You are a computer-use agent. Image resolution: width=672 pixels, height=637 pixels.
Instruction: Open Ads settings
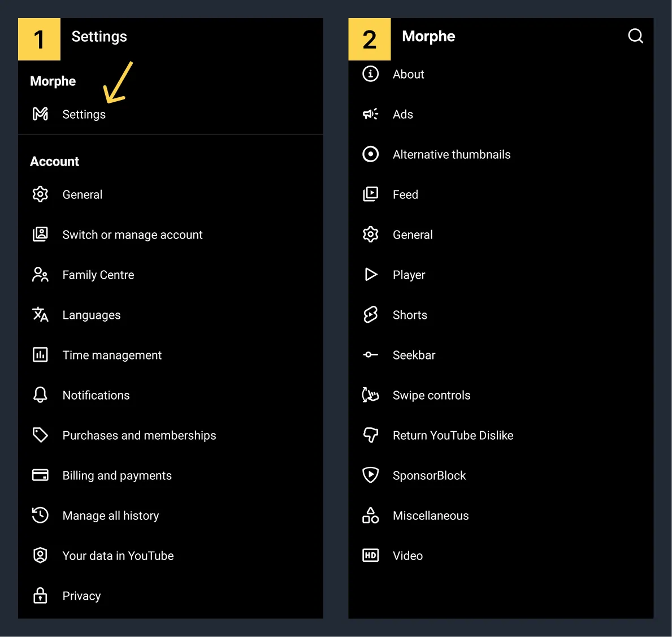tap(501, 114)
